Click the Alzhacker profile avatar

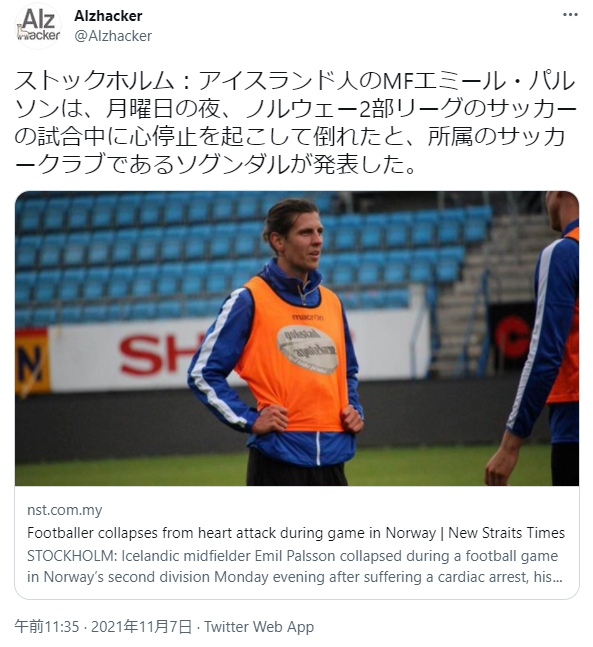pos(38,26)
